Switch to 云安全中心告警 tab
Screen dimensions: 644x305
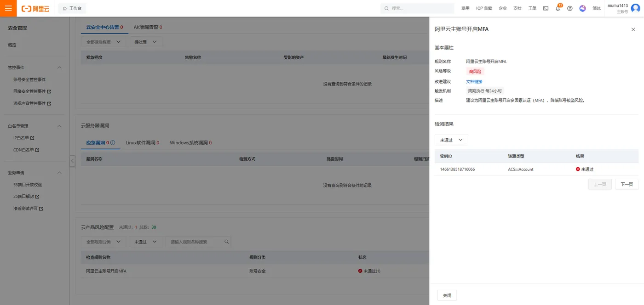coord(104,28)
